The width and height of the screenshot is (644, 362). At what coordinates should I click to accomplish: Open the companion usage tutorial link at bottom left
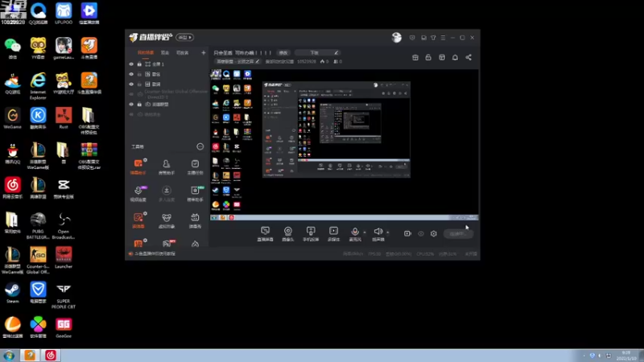[155, 253]
